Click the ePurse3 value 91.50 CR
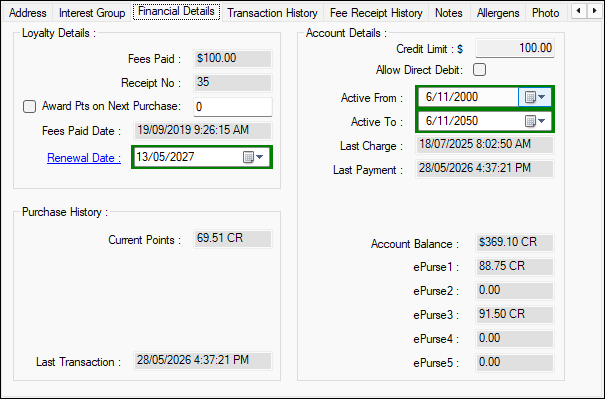The height and width of the screenshot is (399, 605). pyautogui.click(x=515, y=314)
